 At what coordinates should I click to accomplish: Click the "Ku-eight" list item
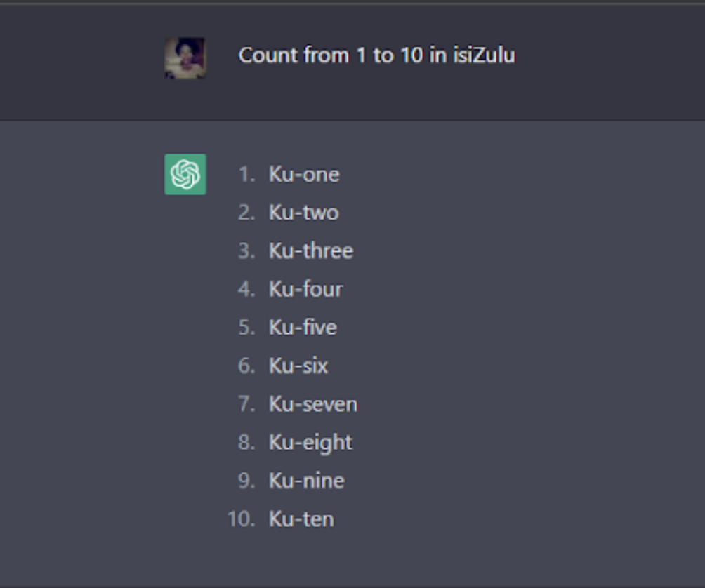coord(310,443)
